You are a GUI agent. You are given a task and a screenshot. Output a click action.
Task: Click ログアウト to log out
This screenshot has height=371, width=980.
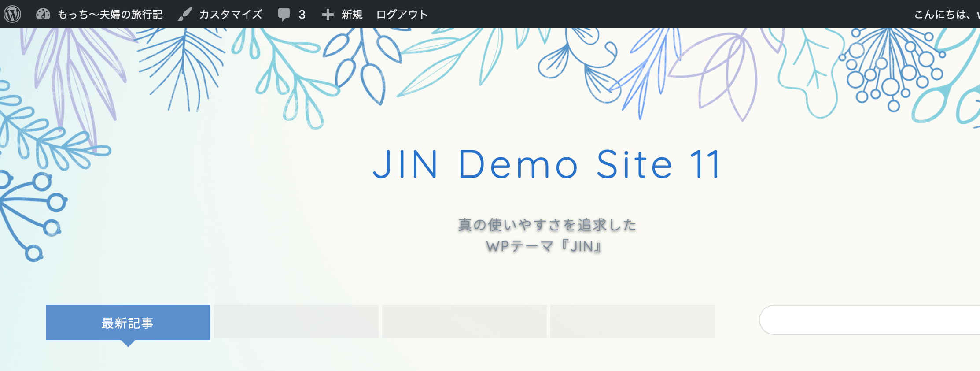click(402, 15)
